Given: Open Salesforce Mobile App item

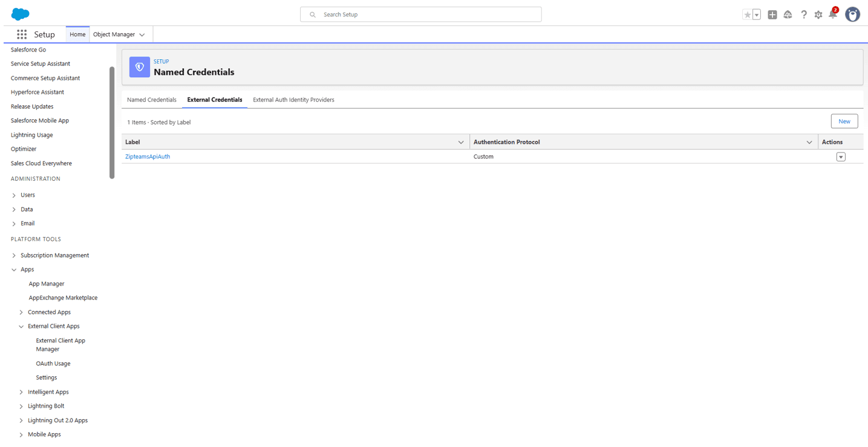Looking at the screenshot, I should (40, 120).
